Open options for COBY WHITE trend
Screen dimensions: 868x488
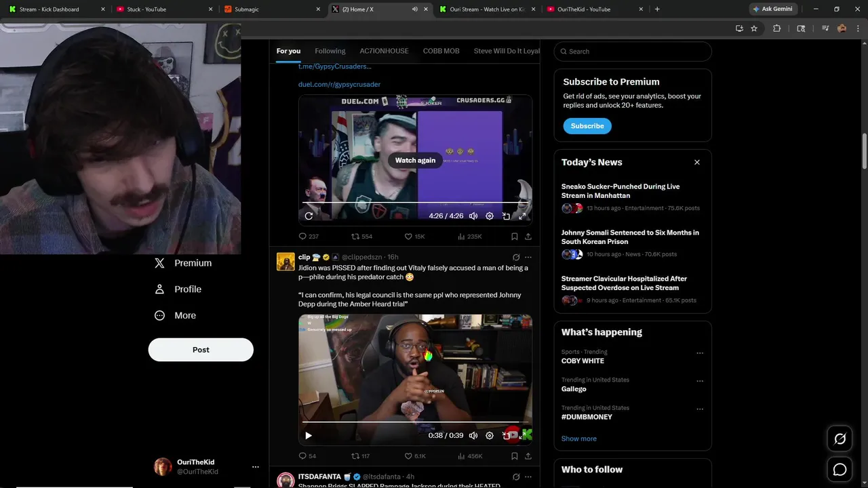point(700,353)
